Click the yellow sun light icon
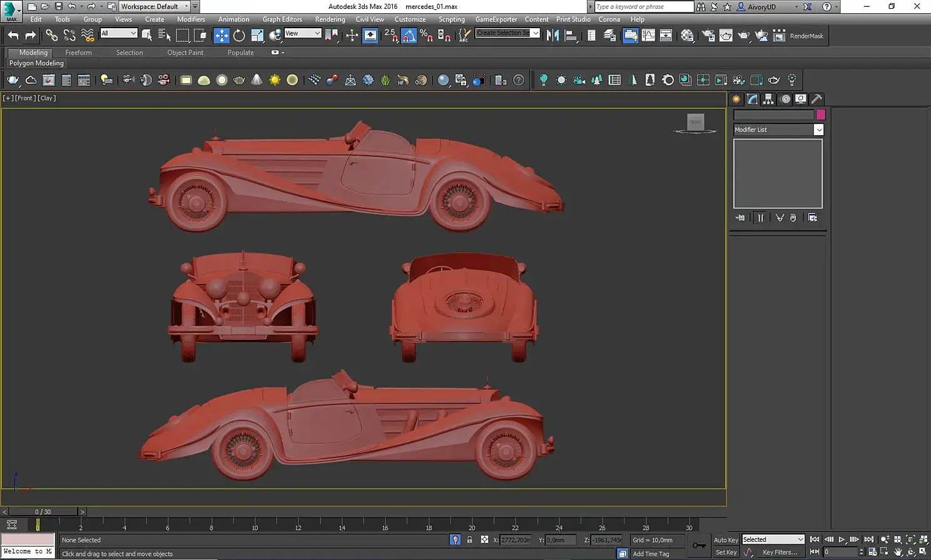The image size is (931, 560). pyautogui.click(x=275, y=80)
